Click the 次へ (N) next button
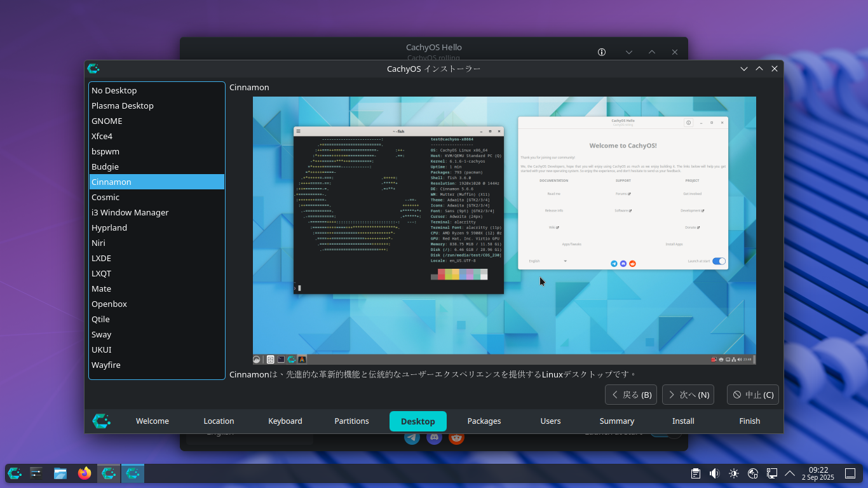The height and width of the screenshot is (488, 868). coord(688,395)
